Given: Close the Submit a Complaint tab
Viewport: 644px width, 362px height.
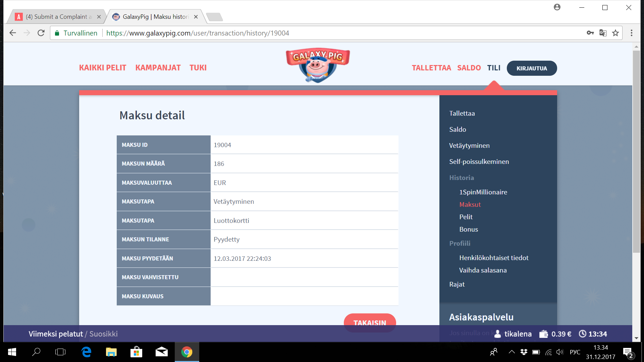Looking at the screenshot, I should (x=99, y=17).
